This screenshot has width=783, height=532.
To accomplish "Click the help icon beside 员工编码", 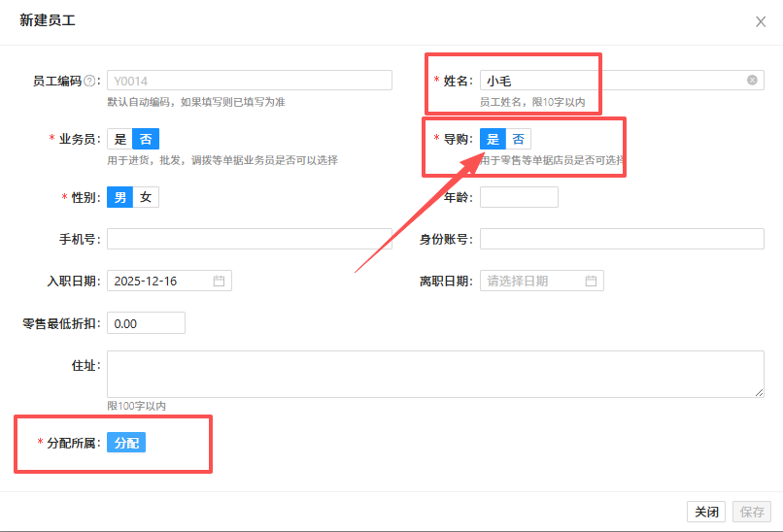I will tap(89, 81).
